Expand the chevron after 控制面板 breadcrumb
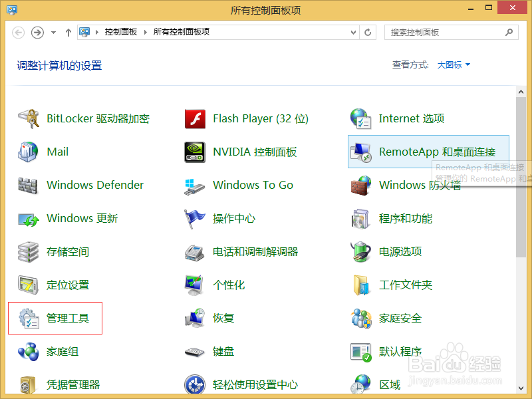 click(x=146, y=32)
